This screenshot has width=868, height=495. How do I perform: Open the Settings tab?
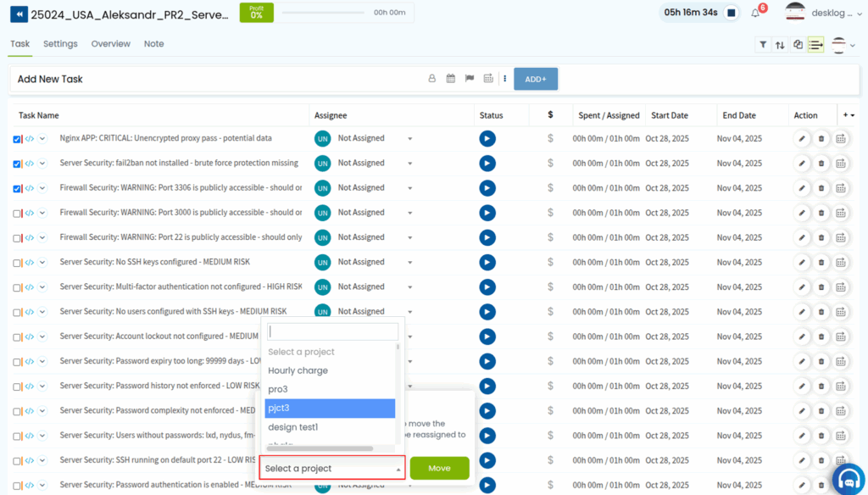coord(60,44)
